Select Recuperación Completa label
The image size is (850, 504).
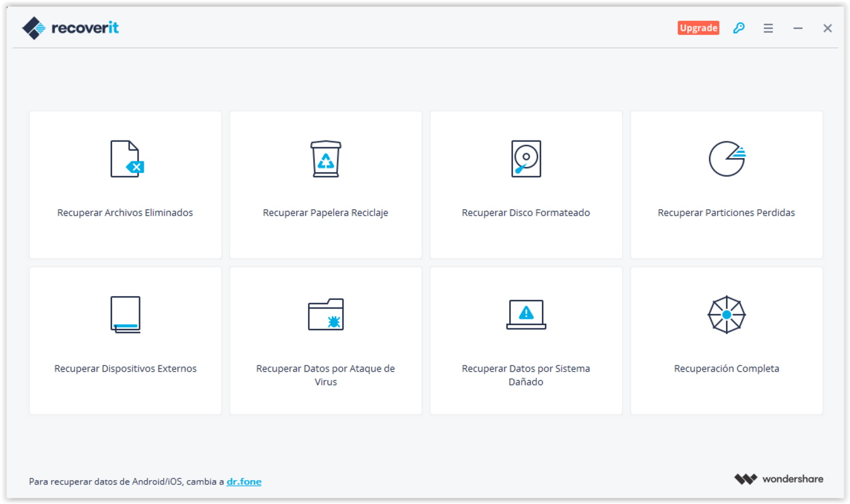point(727,369)
